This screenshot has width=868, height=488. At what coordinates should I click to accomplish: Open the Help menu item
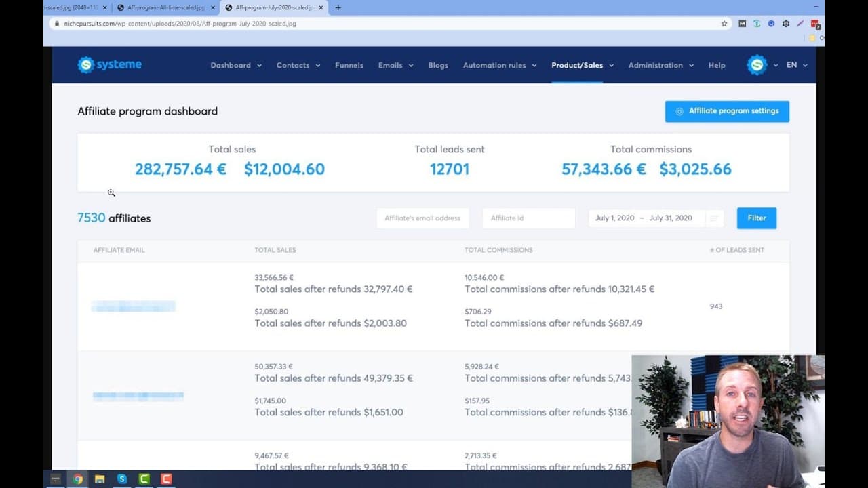[717, 65]
